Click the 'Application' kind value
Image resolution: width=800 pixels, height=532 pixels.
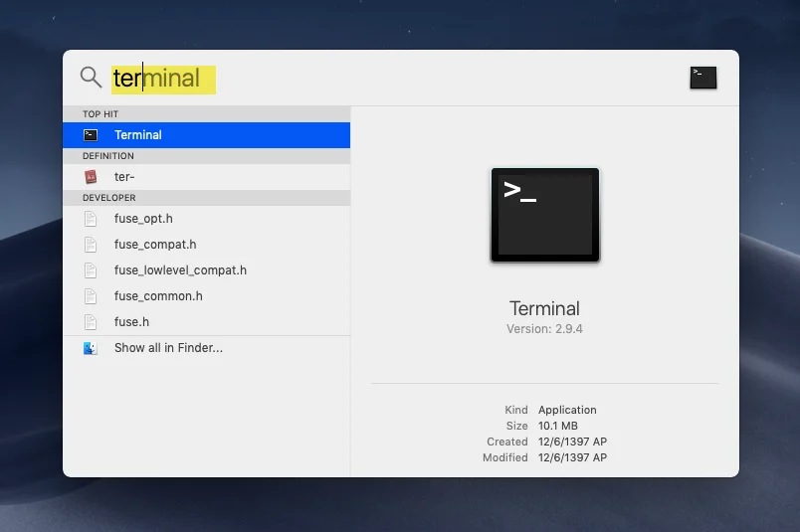point(567,410)
